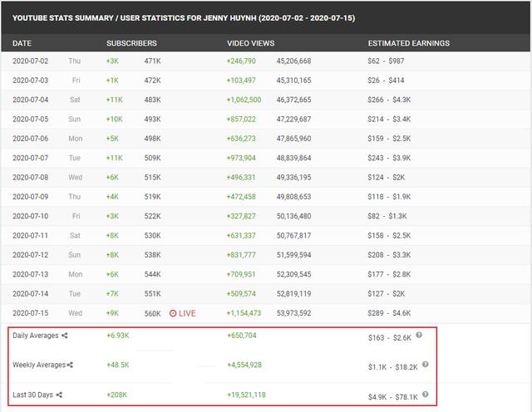Click the +103,497 video views value
The height and width of the screenshot is (412, 532).
tap(241, 81)
